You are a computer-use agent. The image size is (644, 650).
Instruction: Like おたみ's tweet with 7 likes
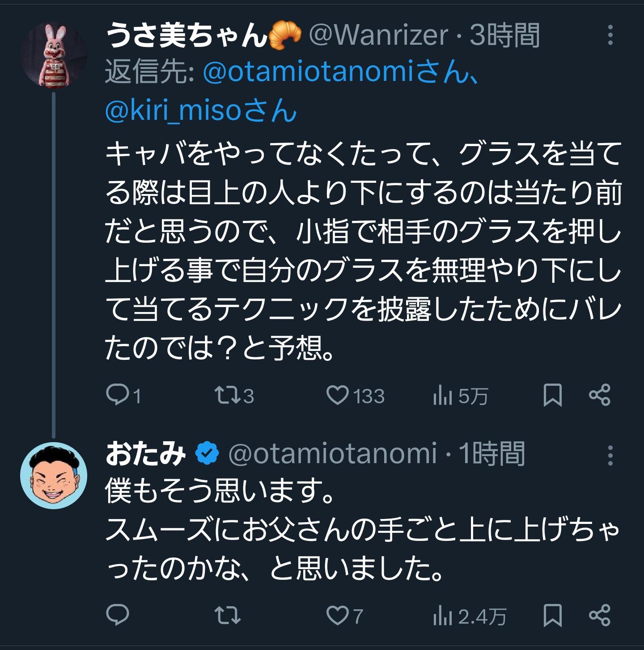(x=338, y=615)
